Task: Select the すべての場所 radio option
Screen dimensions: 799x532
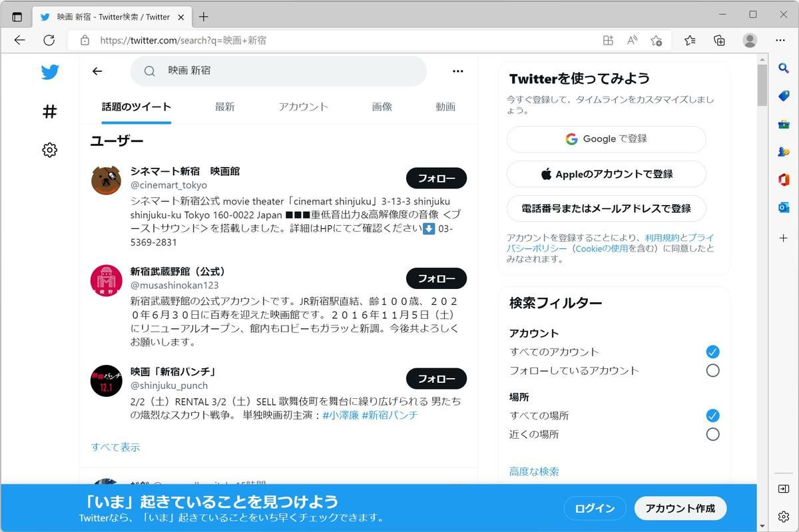Action: (712, 415)
